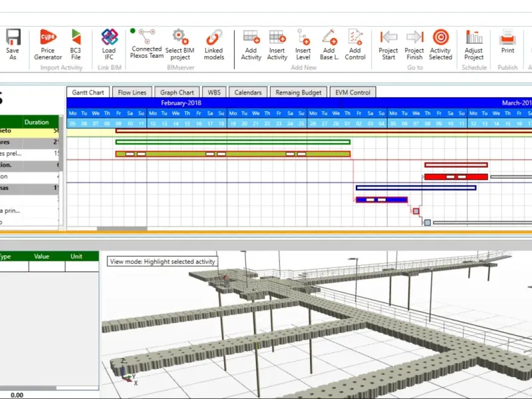
Task: Click Add Base L. icon
Action: tap(329, 44)
